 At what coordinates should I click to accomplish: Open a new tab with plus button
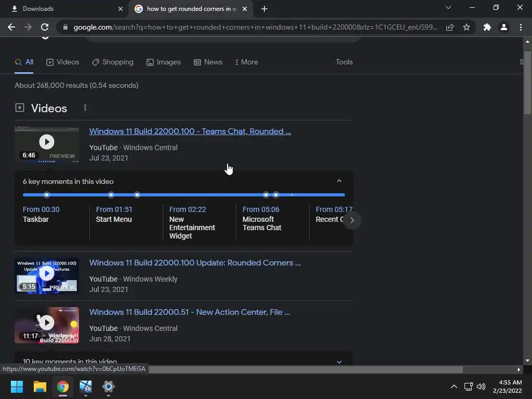pos(264,9)
